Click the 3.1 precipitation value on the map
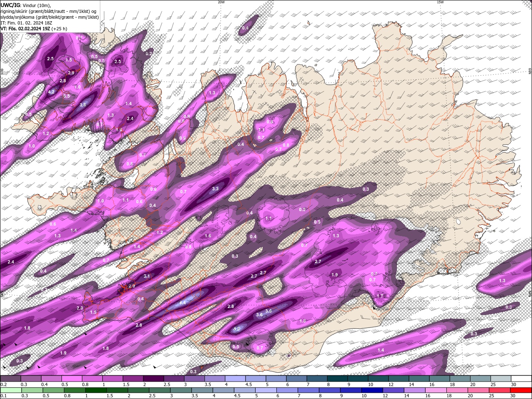The width and height of the screenshot is (532, 399). tap(146, 276)
